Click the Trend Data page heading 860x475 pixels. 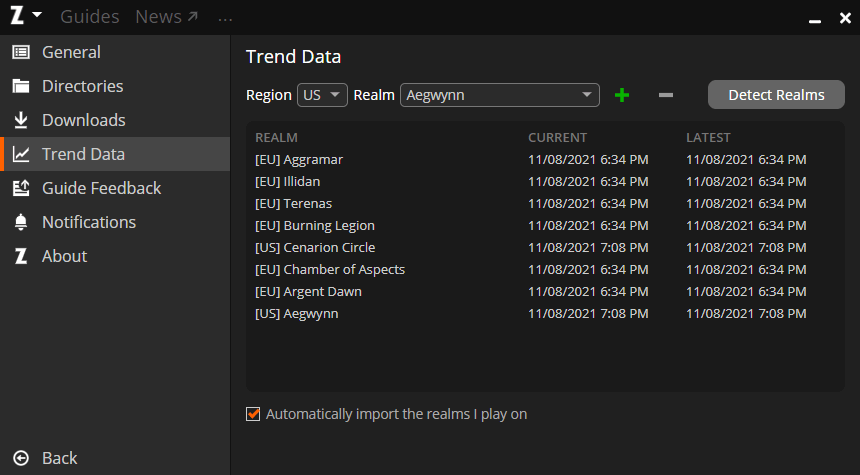[293, 56]
